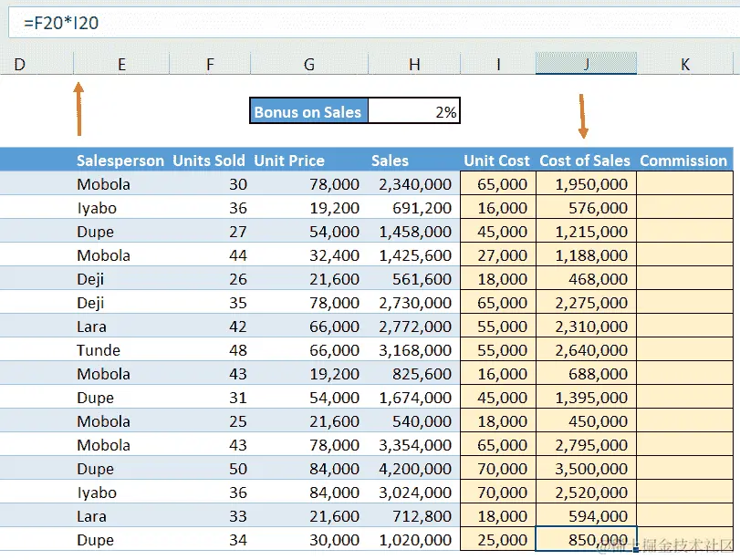This screenshot has height=560, width=740.
Task: Select Cost of Sales cell 1,188,000
Action: click(x=586, y=254)
